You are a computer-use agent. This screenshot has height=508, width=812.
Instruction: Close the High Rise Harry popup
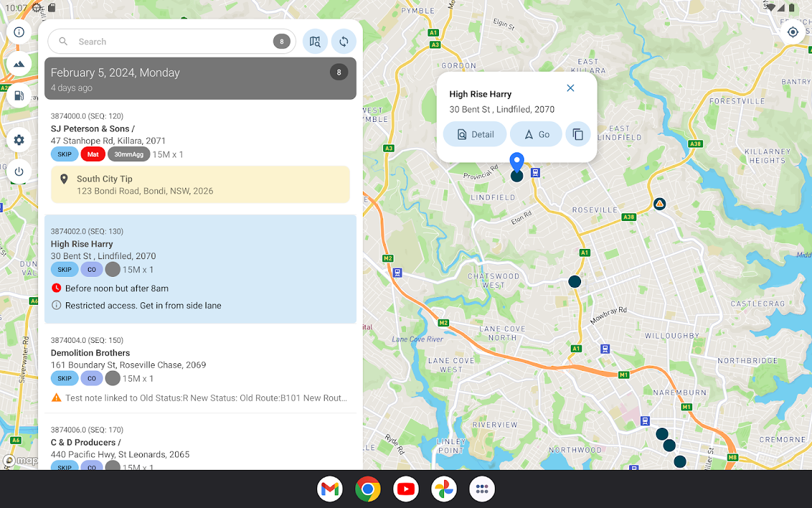click(x=570, y=88)
